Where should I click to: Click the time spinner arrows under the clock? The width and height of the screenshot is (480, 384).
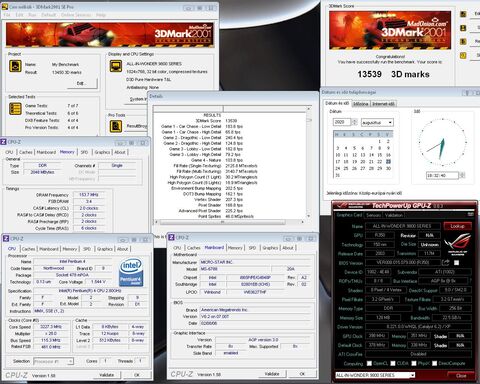tap(462, 175)
